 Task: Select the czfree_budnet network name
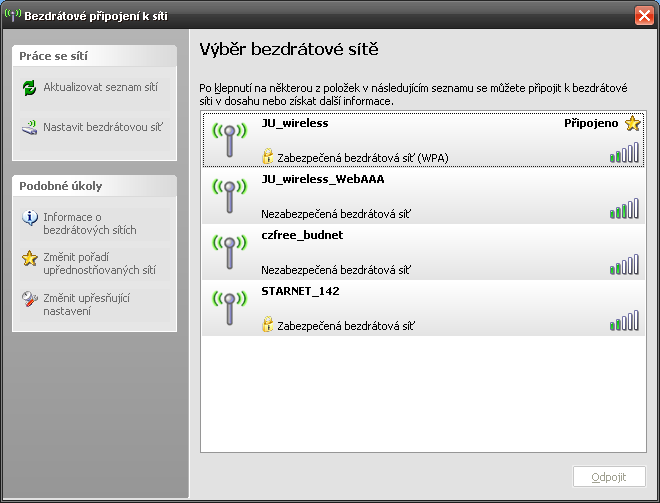[x=302, y=235]
